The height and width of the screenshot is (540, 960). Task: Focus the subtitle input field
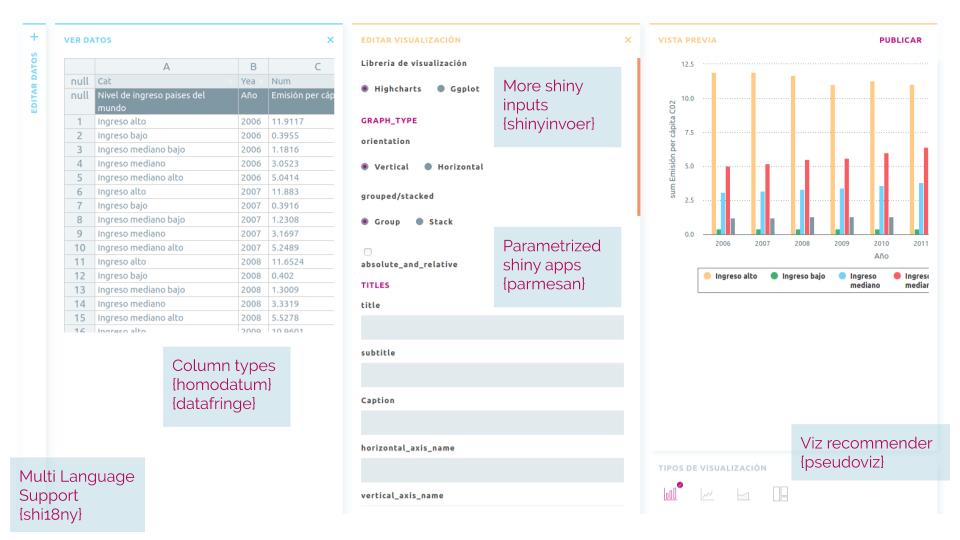point(492,375)
